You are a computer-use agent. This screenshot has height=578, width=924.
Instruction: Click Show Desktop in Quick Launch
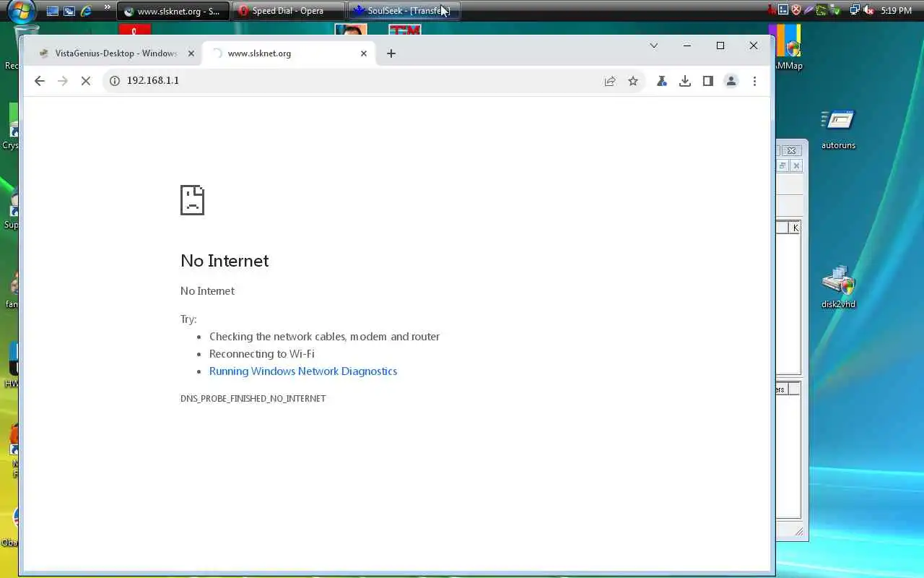[53, 11]
